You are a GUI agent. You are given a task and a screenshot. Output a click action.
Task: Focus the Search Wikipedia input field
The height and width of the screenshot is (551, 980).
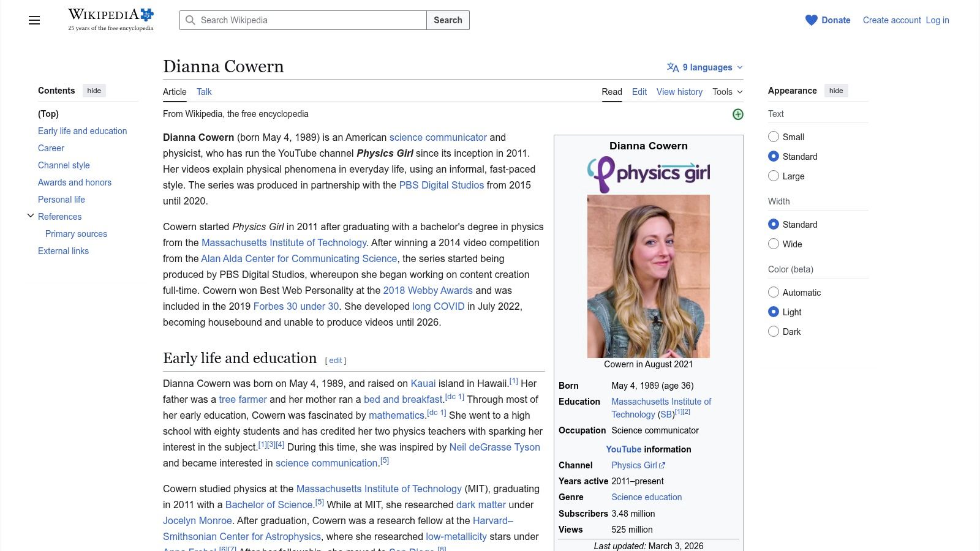pos(303,20)
